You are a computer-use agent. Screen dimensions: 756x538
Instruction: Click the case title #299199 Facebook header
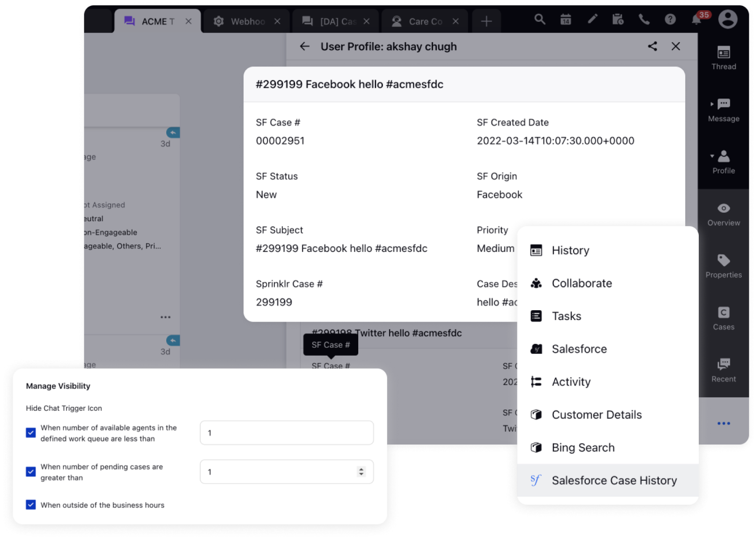[x=349, y=84]
